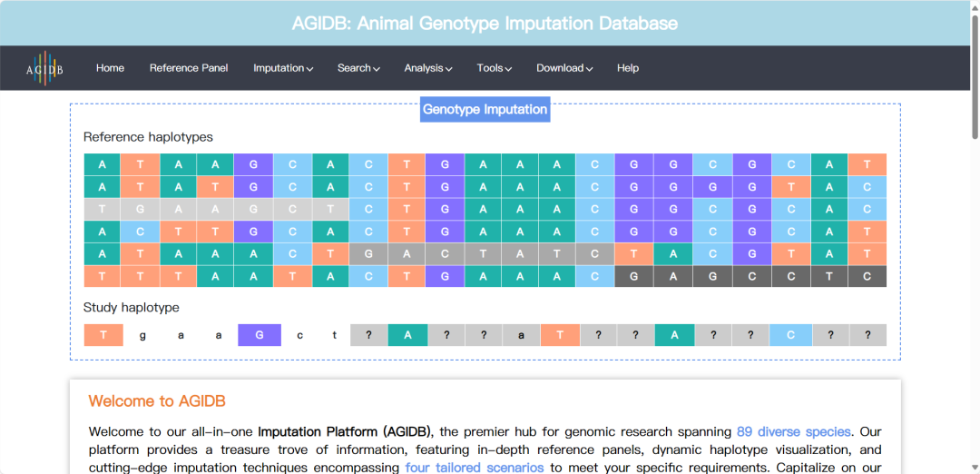The width and height of the screenshot is (980, 474).
Task: Click the Genotype Imputation label button
Action: click(x=485, y=110)
